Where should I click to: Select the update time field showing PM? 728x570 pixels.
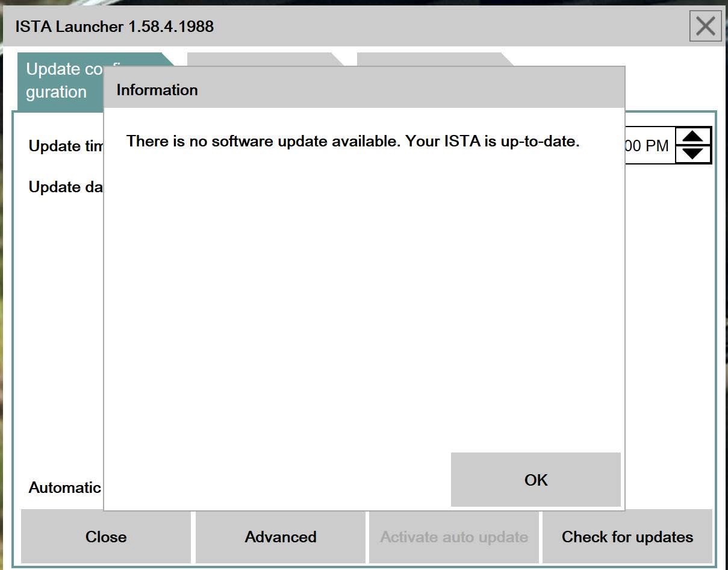(x=650, y=145)
